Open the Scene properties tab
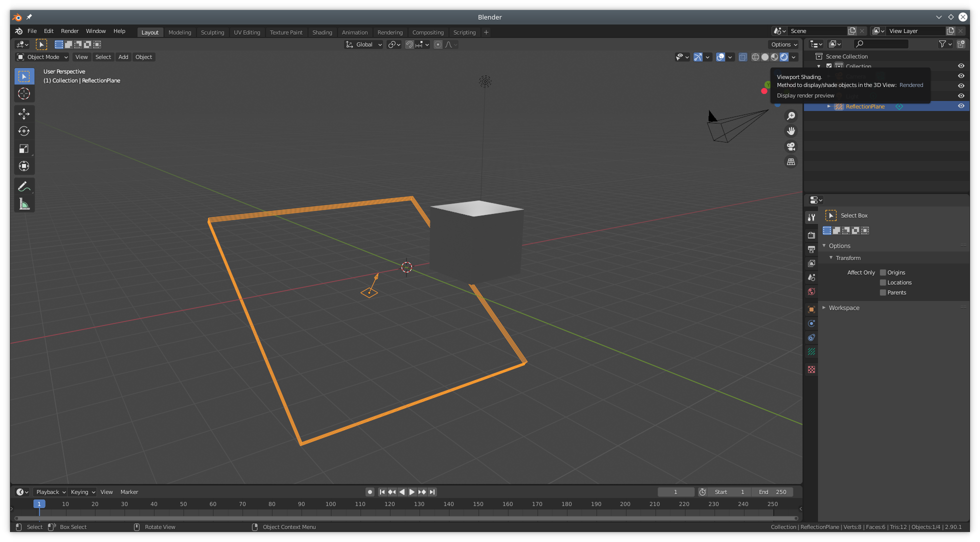This screenshot has width=980, height=542. click(811, 277)
